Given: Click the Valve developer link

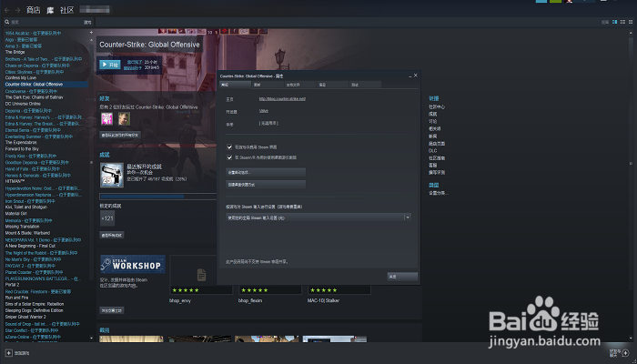Looking at the screenshot, I should coord(263,110).
